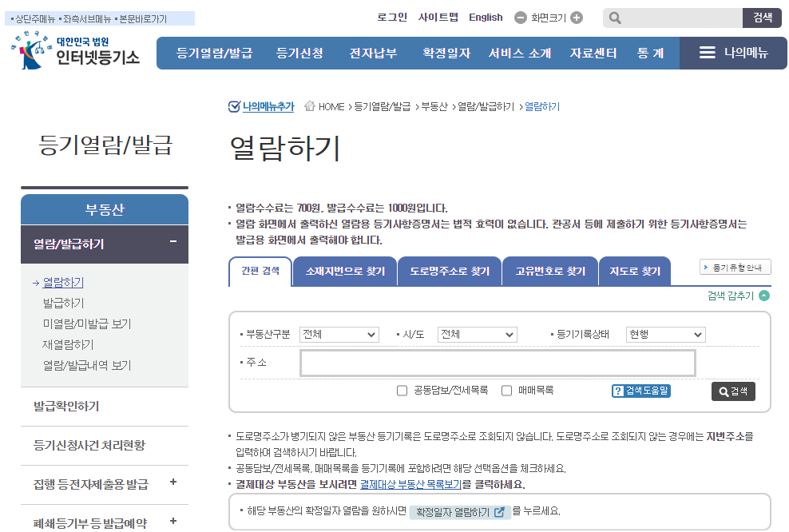Image resolution: width=789 pixels, height=532 pixels.
Task: Click the 로그인 link
Action: pos(392,17)
